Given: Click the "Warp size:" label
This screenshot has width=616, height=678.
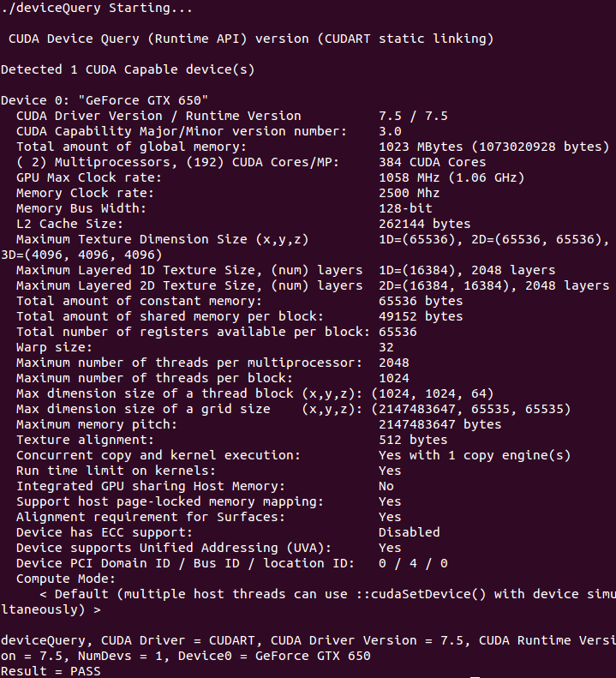Looking at the screenshot, I should [54, 347].
